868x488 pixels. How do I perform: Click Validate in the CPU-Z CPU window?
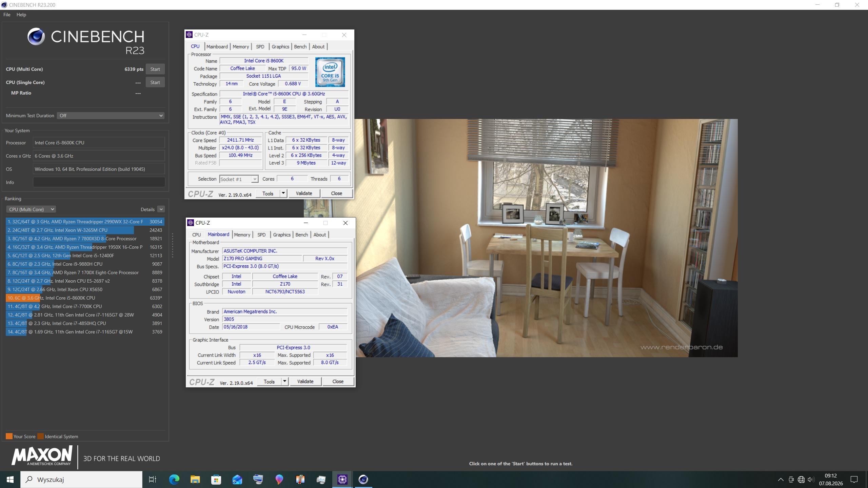(x=304, y=193)
